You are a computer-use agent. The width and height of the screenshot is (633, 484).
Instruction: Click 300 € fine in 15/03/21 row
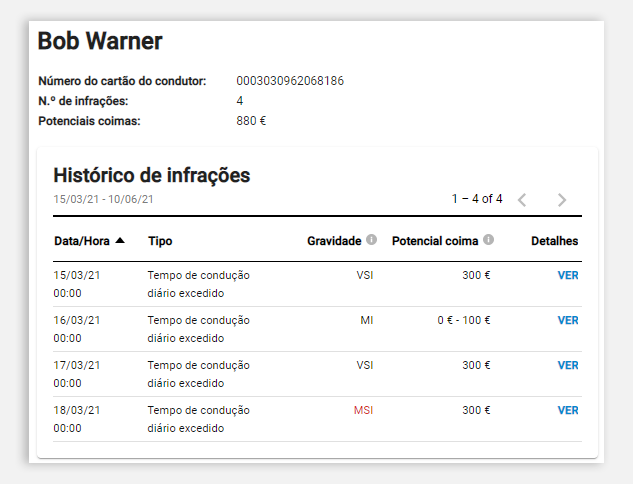[x=476, y=275]
